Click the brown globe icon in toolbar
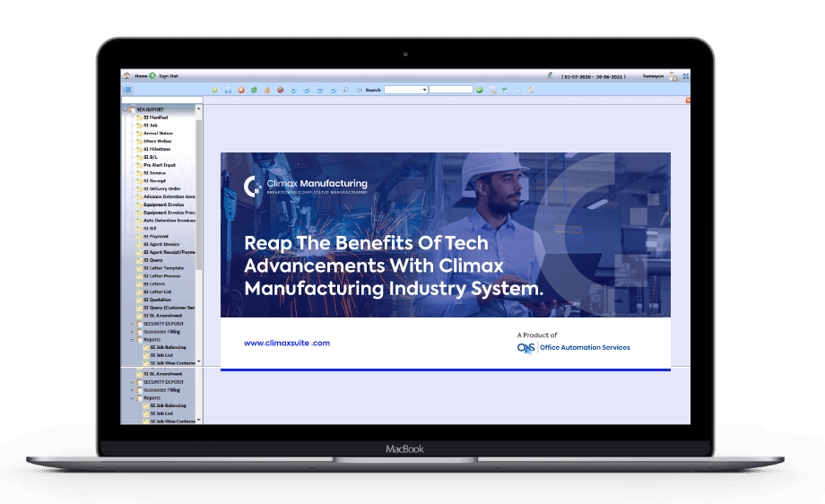Screen dimensions: 825x504 tap(281, 90)
